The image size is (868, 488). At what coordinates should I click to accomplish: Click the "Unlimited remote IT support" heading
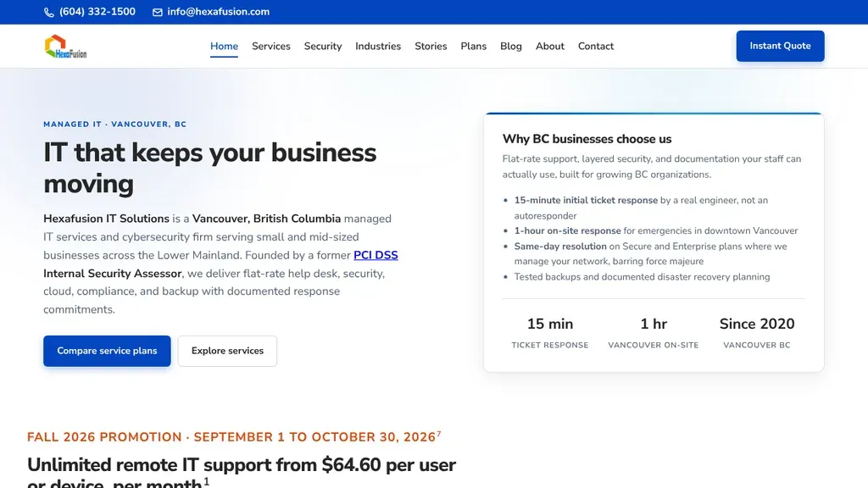[x=242, y=471]
